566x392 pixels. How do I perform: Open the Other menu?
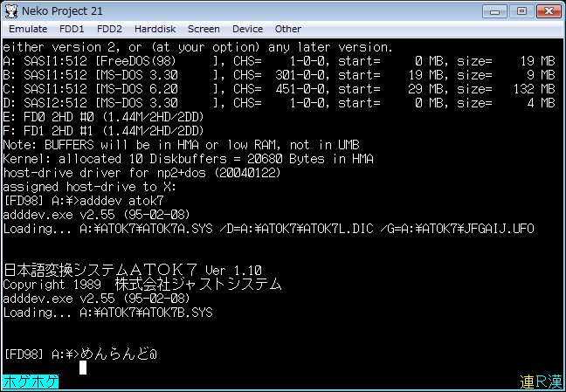click(x=287, y=29)
